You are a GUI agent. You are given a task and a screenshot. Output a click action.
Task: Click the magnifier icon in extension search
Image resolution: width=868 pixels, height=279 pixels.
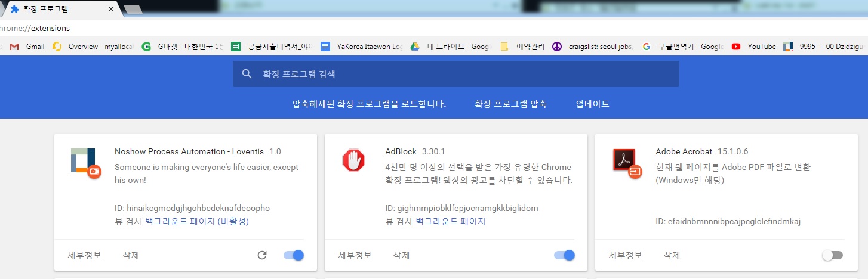tap(247, 74)
